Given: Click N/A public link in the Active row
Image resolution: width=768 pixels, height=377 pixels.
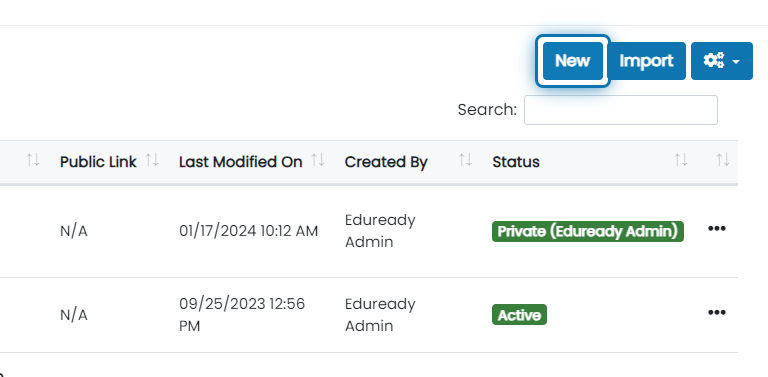Looking at the screenshot, I should coord(73,315).
